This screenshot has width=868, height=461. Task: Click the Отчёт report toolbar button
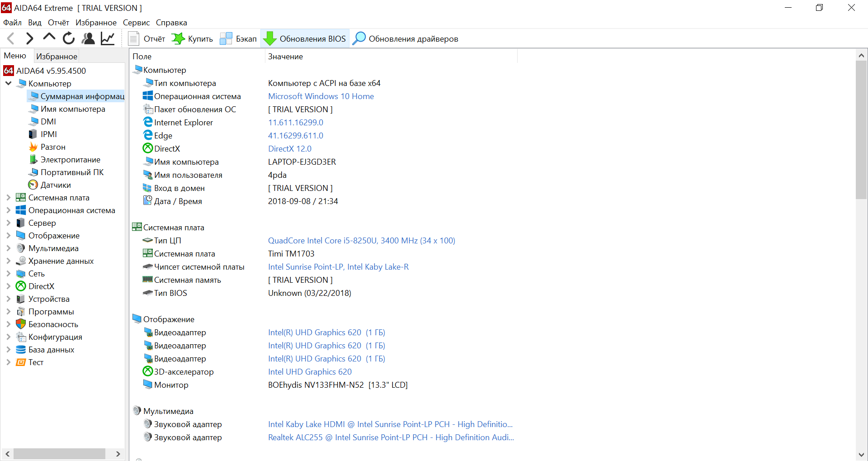[147, 39]
